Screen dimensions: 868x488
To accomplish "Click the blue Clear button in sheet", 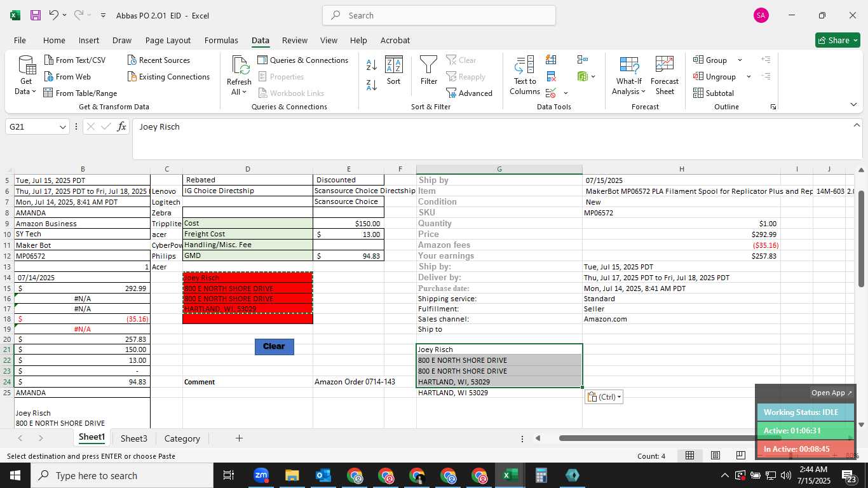I will (274, 346).
